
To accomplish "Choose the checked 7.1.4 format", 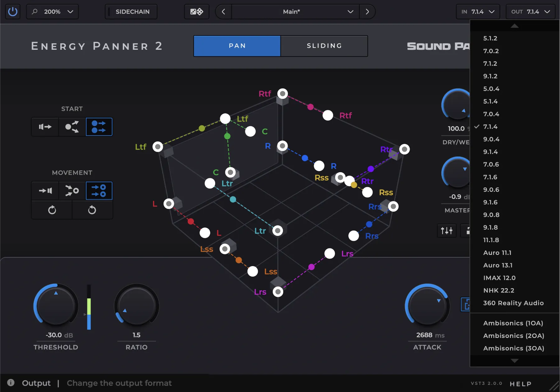I will (x=515, y=127).
